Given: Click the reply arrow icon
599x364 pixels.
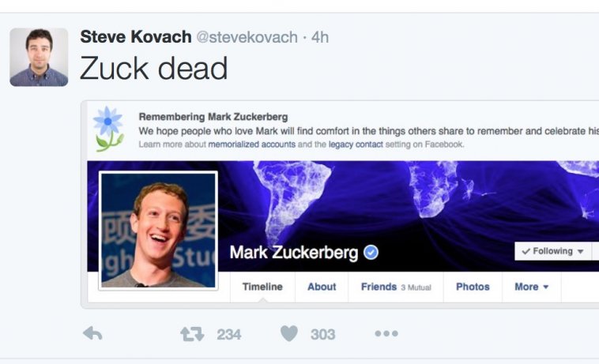Looking at the screenshot, I should [92, 334].
